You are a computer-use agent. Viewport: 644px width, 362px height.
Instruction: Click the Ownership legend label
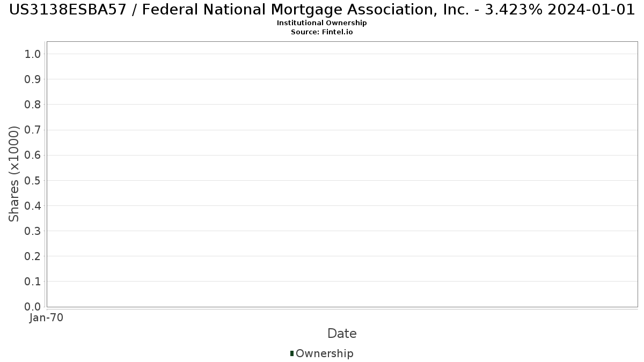(324, 353)
